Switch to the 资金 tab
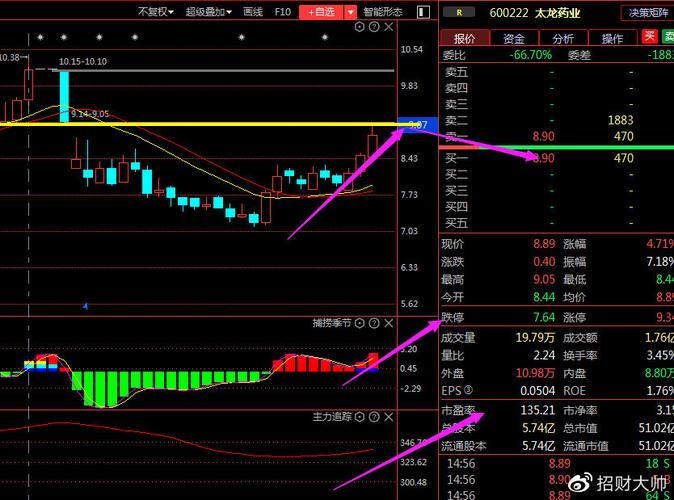This screenshot has height=500, width=674. 514,38
